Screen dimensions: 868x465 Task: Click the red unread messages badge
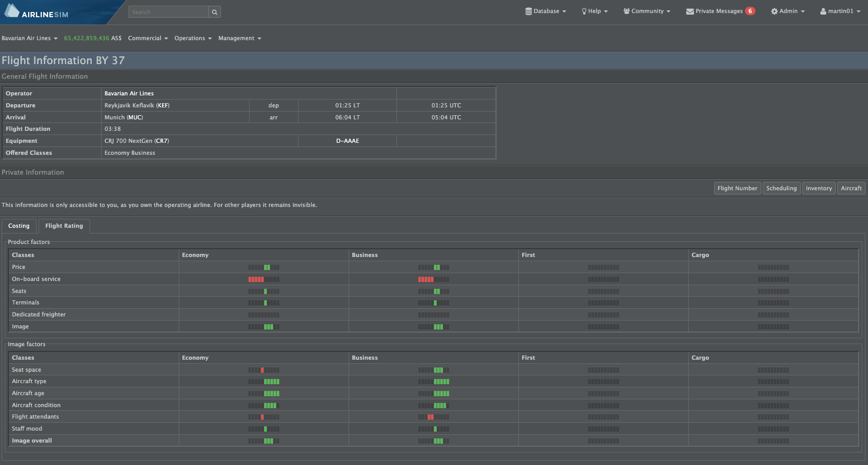pos(750,11)
